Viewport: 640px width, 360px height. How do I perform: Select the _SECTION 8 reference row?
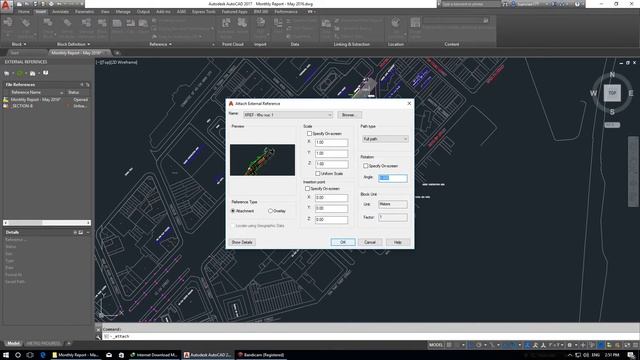tap(47, 106)
